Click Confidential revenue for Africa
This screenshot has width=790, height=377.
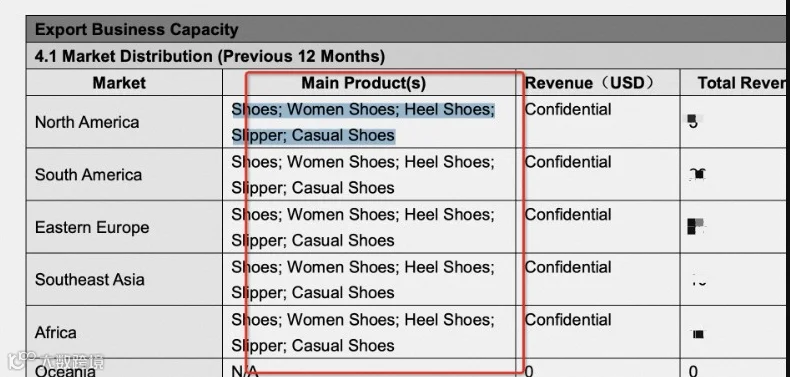568,320
